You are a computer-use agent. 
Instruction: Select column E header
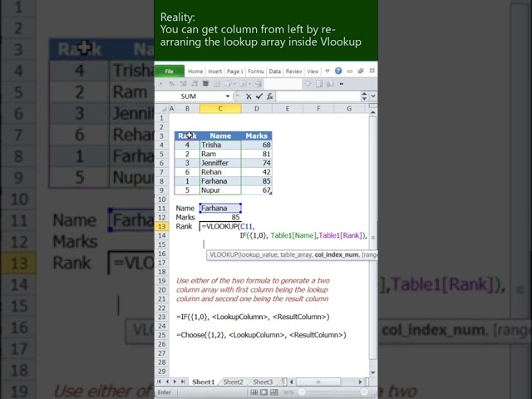point(288,109)
